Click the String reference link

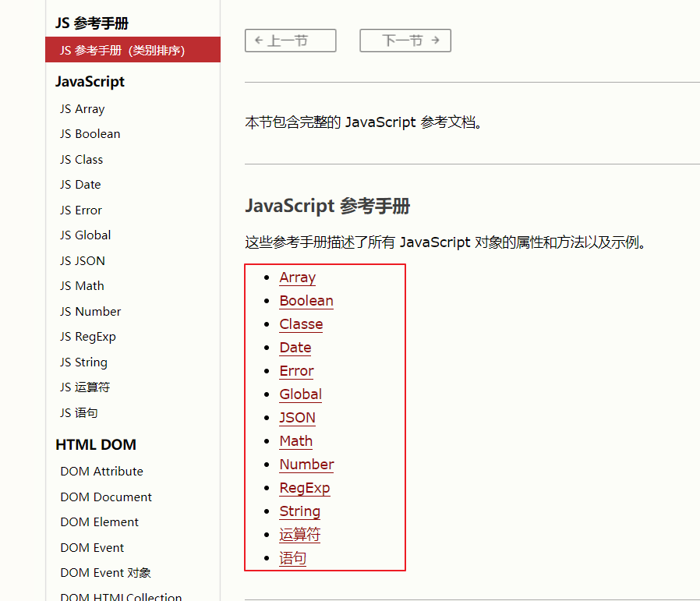tap(299, 511)
